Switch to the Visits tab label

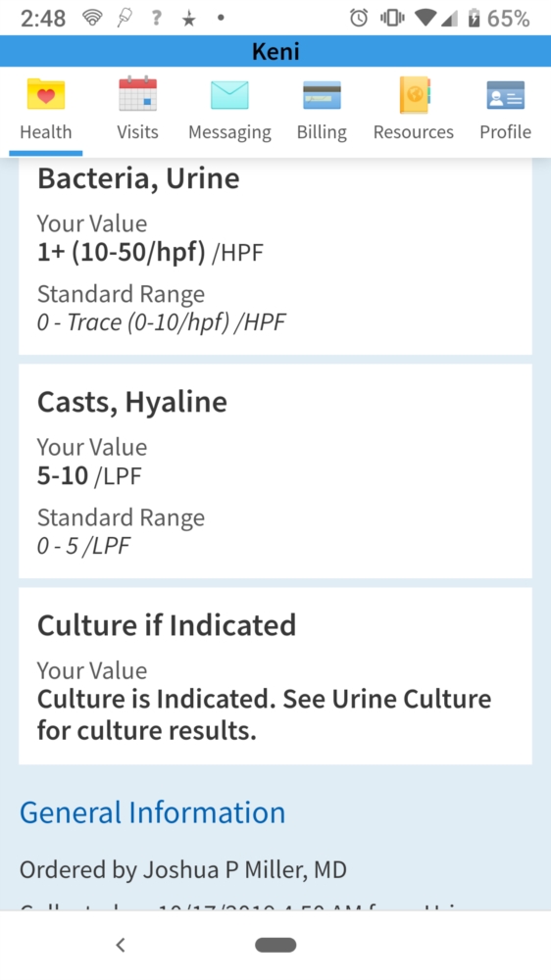pyautogui.click(x=137, y=132)
